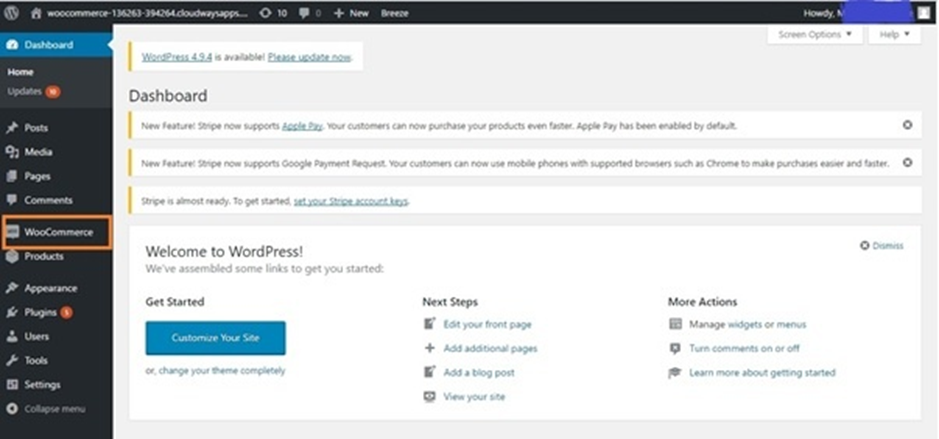Image resolution: width=939 pixels, height=439 pixels.
Task: Open the Media library icon
Action: 12,152
